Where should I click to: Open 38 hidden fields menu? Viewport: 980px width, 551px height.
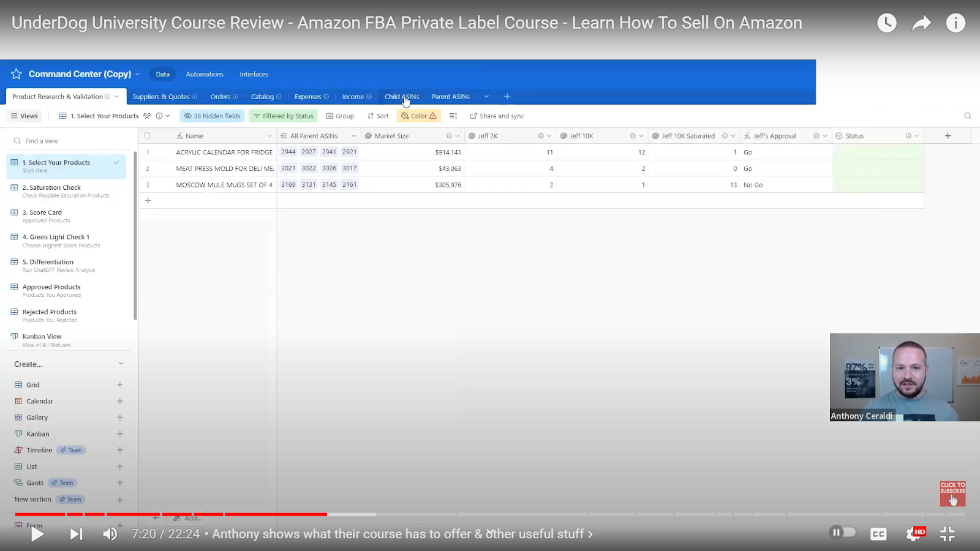[x=212, y=116]
